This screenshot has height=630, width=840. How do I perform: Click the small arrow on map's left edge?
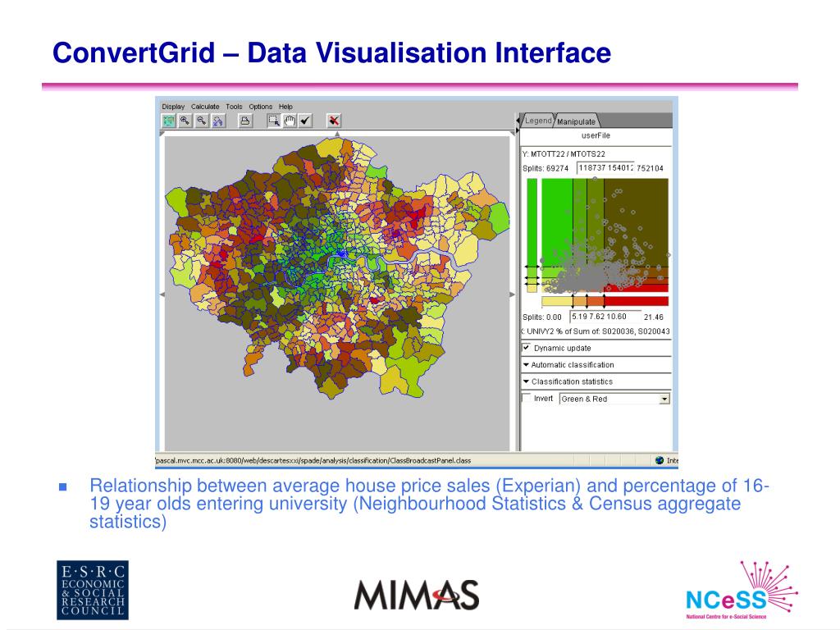click(162, 294)
